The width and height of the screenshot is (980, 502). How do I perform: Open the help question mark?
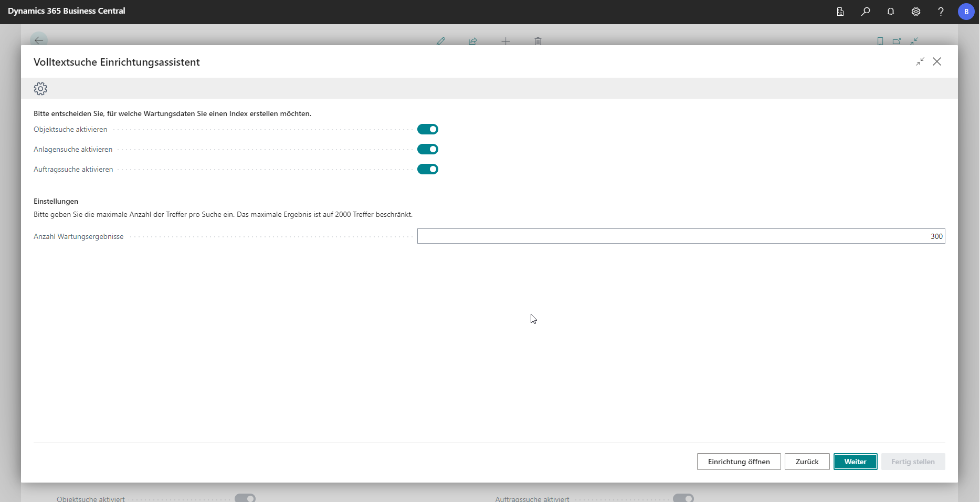point(941,12)
